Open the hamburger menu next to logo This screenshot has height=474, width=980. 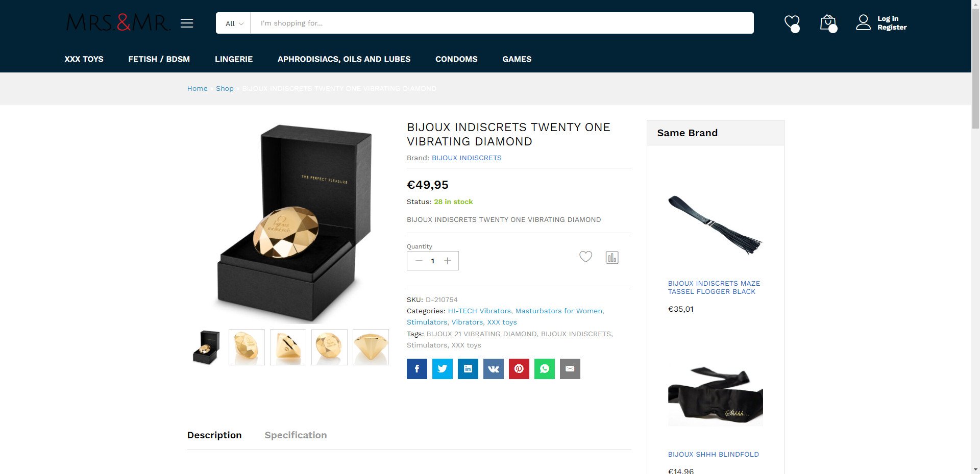click(187, 23)
